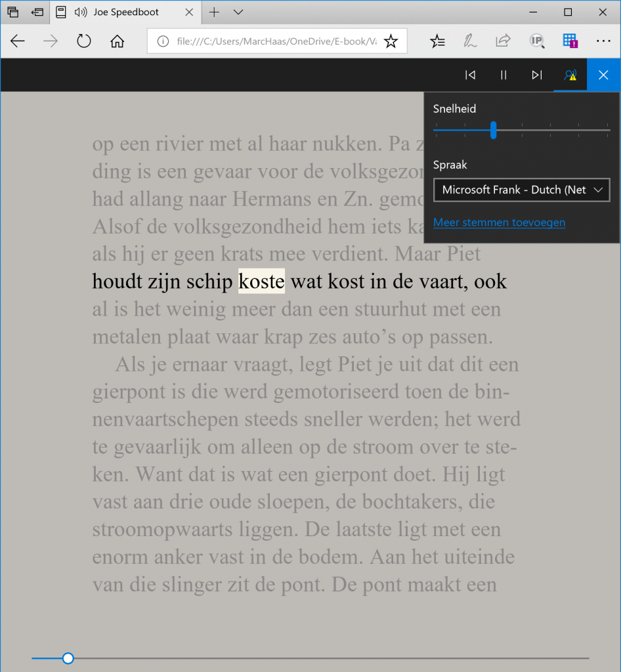Close the read aloud toolbar

tap(603, 75)
